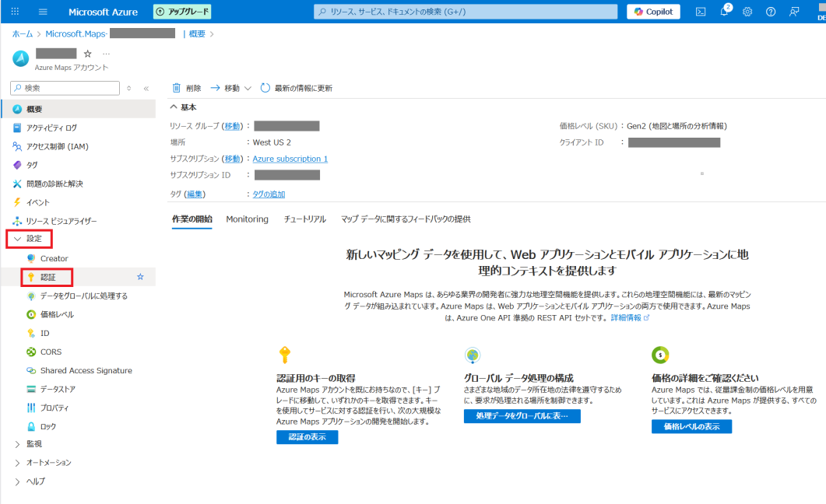Open the hamburger portal menu
Viewport: 826px width, 504px height.
tap(43, 12)
